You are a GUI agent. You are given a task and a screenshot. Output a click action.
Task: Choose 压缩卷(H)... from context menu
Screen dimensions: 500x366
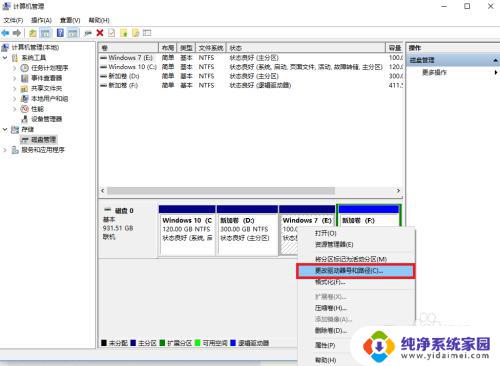(x=356, y=308)
